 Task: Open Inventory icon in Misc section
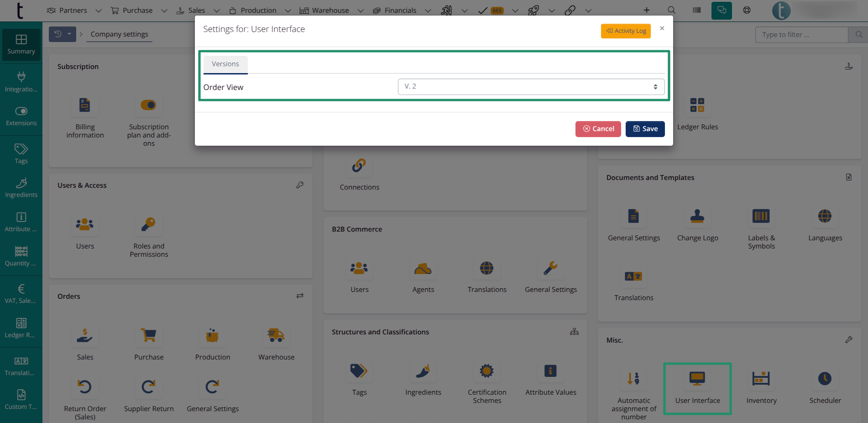(x=761, y=379)
